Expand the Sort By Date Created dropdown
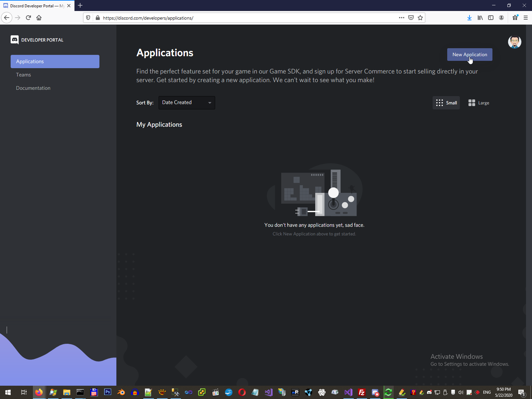 (187, 103)
